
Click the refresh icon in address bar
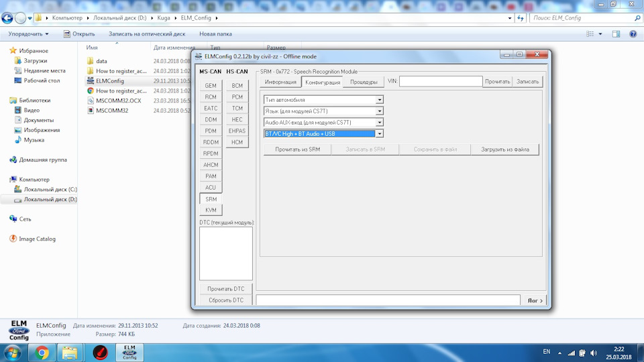click(x=521, y=17)
